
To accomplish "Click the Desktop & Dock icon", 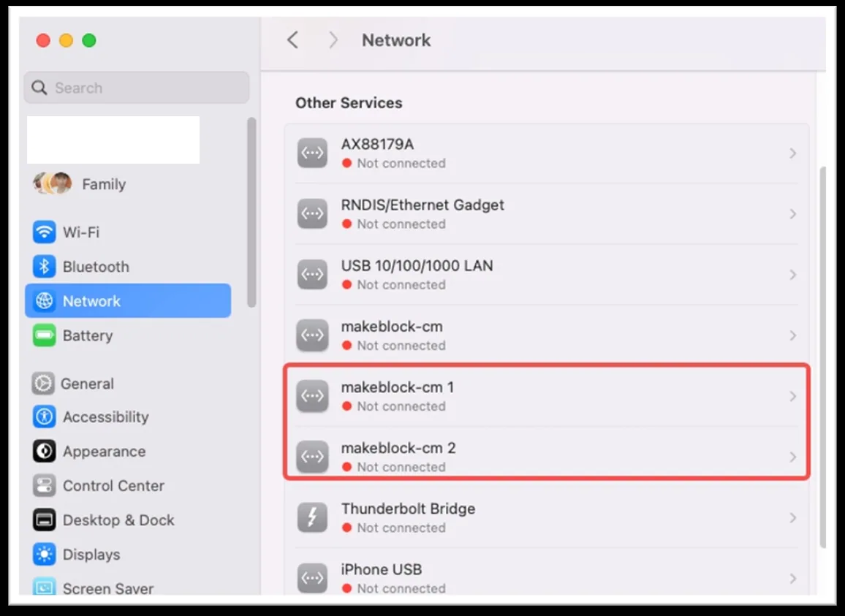I will tap(44, 520).
